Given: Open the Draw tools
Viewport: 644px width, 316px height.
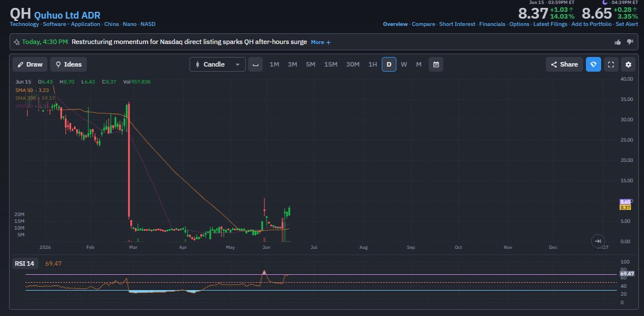Looking at the screenshot, I should (30, 64).
